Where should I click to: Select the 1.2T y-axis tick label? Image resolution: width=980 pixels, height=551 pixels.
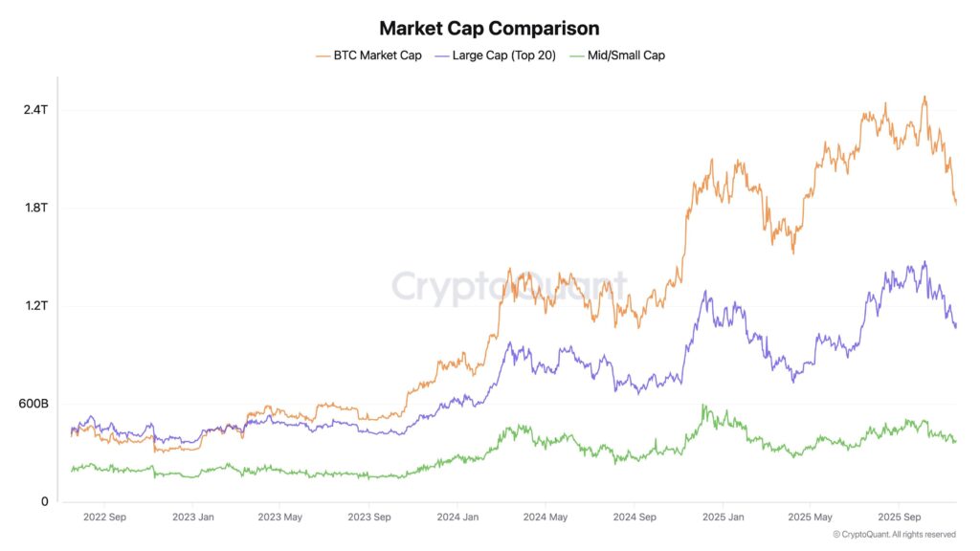[x=35, y=306]
